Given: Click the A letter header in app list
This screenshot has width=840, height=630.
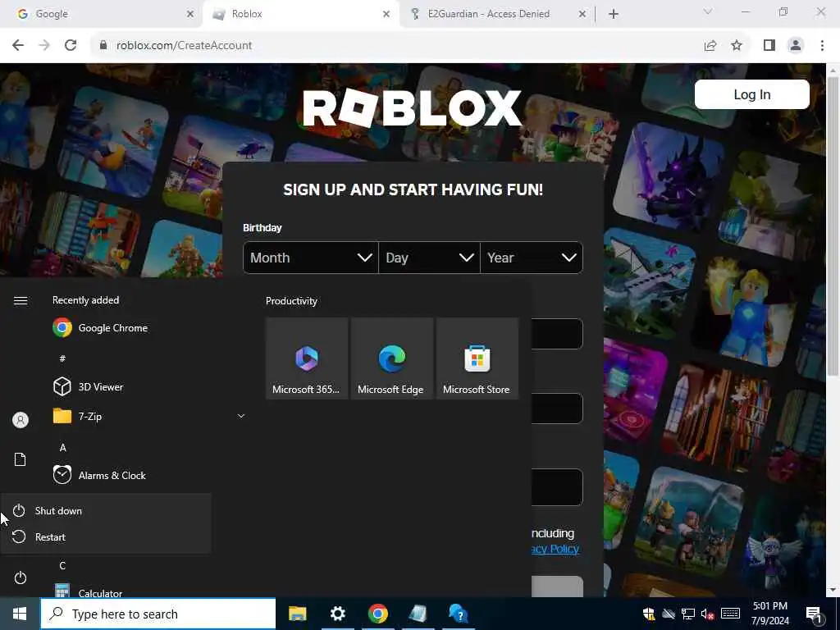Looking at the screenshot, I should 62,447.
